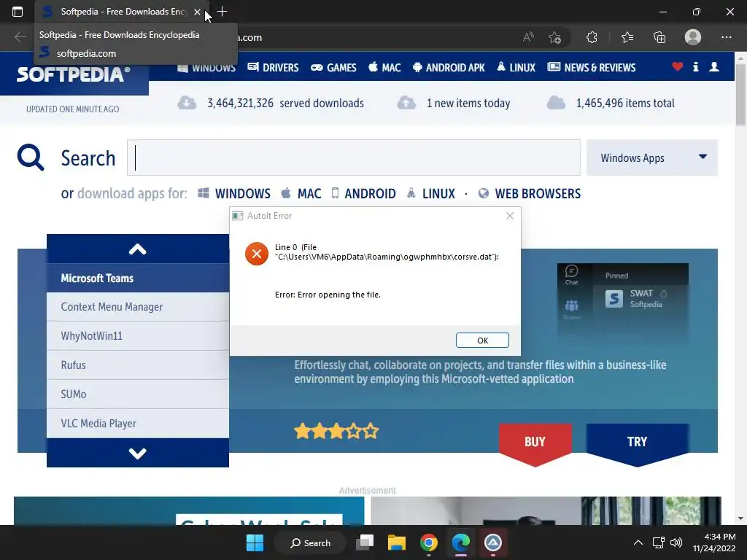The width and height of the screenshot is (747, 560).
Task: Click the Softpedia logo
Action: tap(74, 74)
